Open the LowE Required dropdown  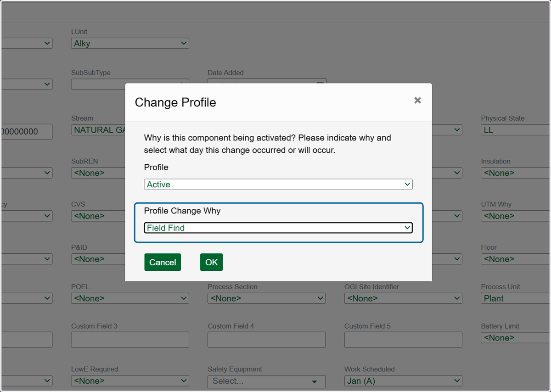point(130,381)
